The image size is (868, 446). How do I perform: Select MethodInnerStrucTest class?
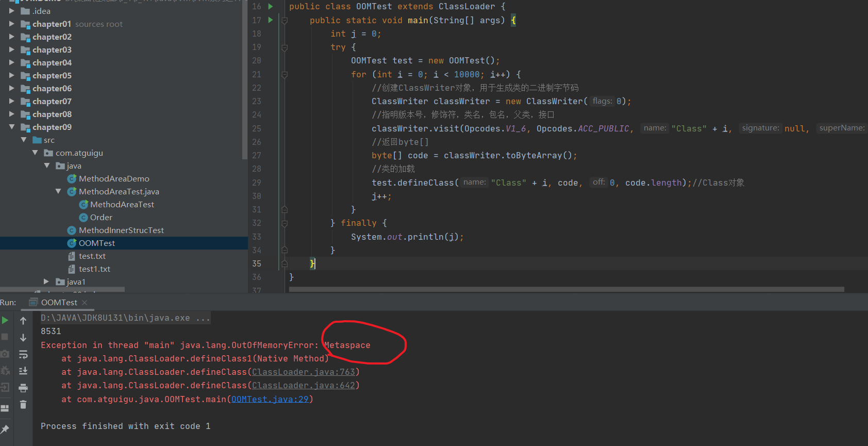coord(121,230)
